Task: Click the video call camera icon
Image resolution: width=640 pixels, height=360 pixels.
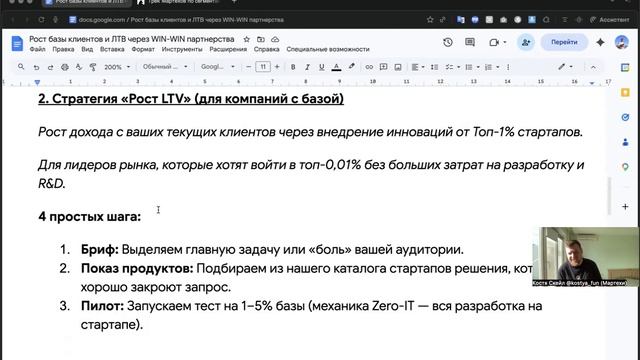Action: click(493, 42)
